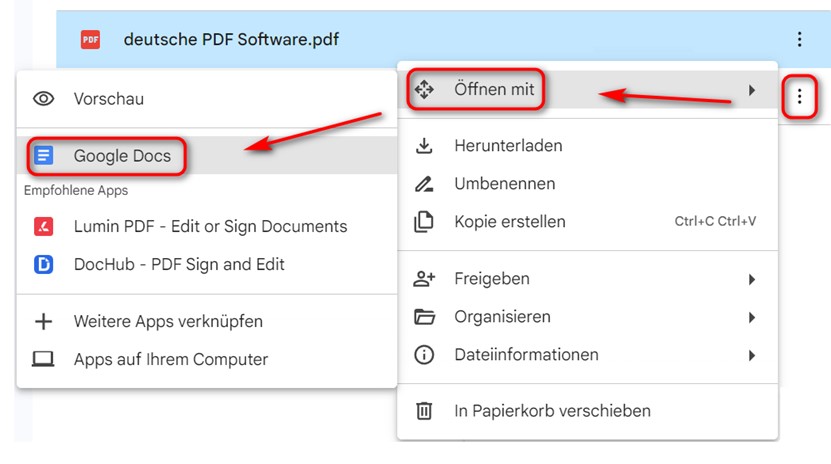Screen dimensions: 831x464
Task: Click the plus icon for more apps
Action: [43, 322]
